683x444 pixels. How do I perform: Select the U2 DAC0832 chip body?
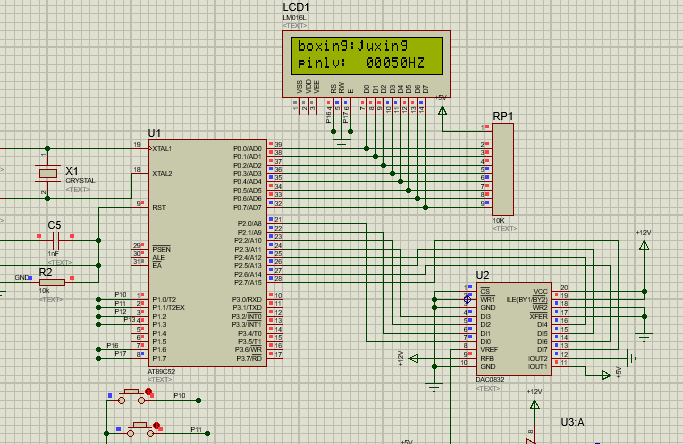click(514, 329)
